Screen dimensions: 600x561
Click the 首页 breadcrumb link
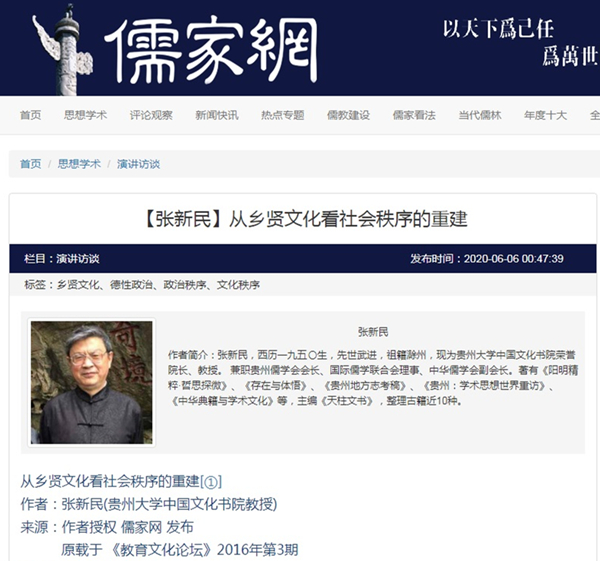(x=31, y=164)
